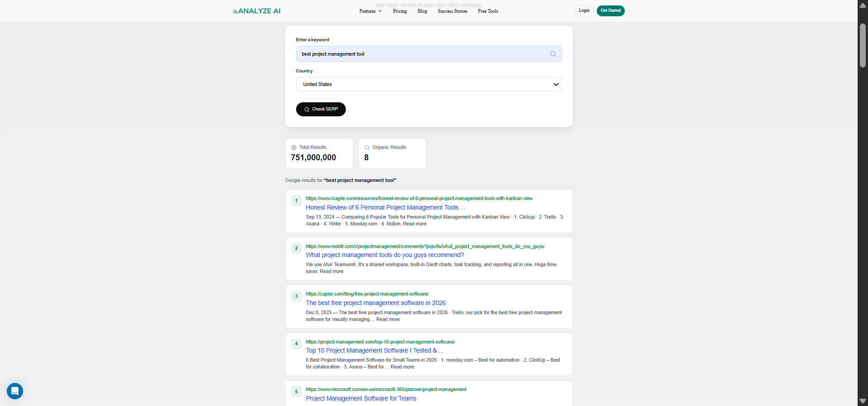Click the magnifier icon beside Organic Results
868x406 pixels.
pyautogui.click(x=367, y=148)
